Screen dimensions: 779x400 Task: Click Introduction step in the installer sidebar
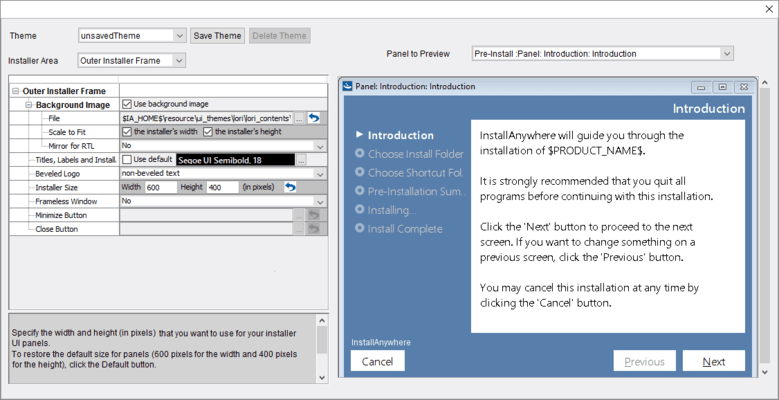click(400, 135)
